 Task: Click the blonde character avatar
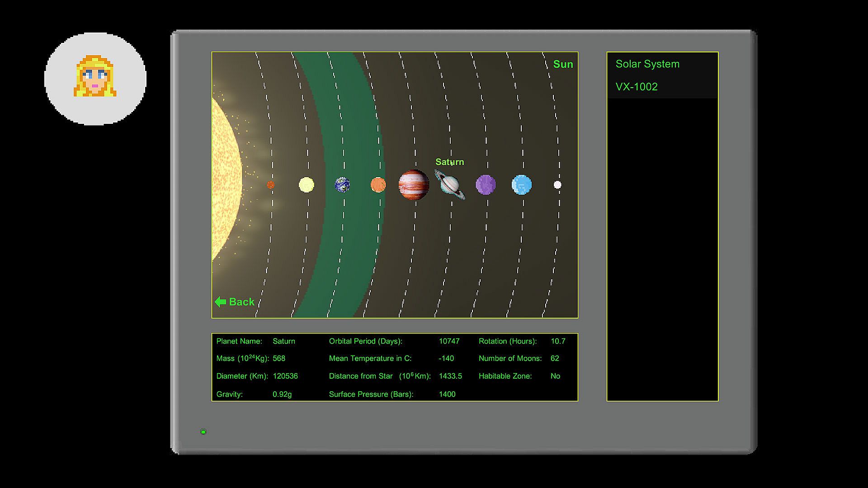click(x=95, y=78)
